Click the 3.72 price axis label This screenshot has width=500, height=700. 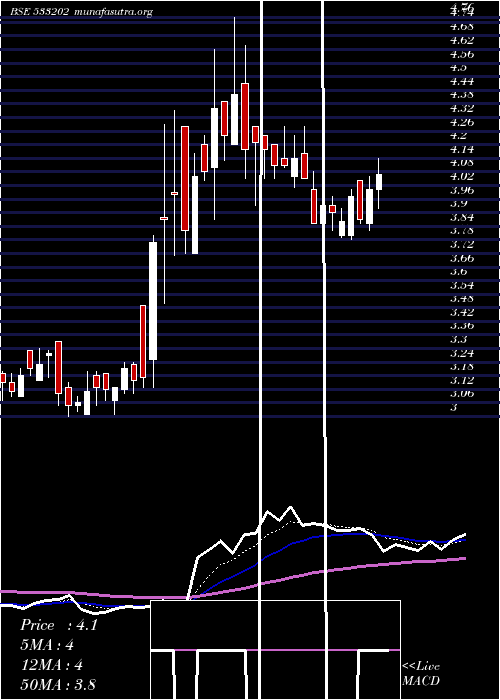click(462, 244)
